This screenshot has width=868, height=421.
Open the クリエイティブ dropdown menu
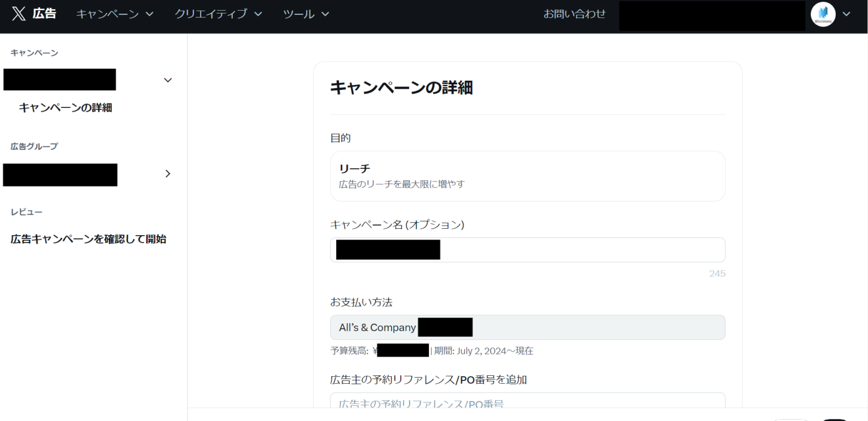[218, 14]
